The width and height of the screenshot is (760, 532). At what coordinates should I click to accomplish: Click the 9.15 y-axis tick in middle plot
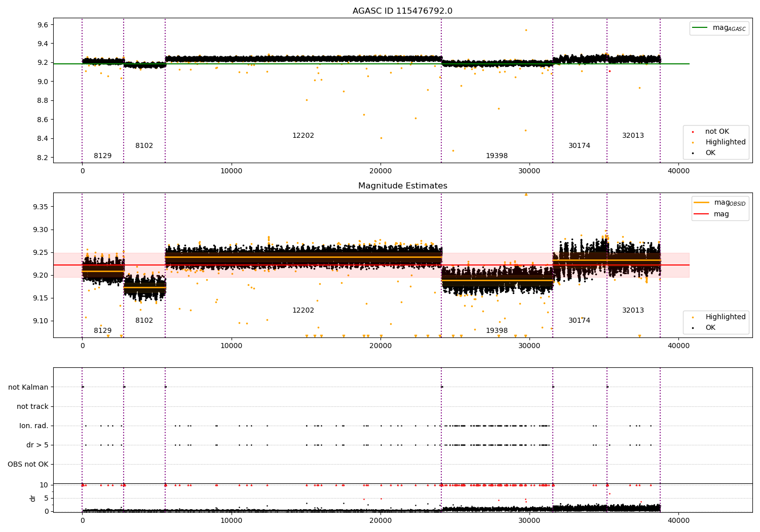41,298
